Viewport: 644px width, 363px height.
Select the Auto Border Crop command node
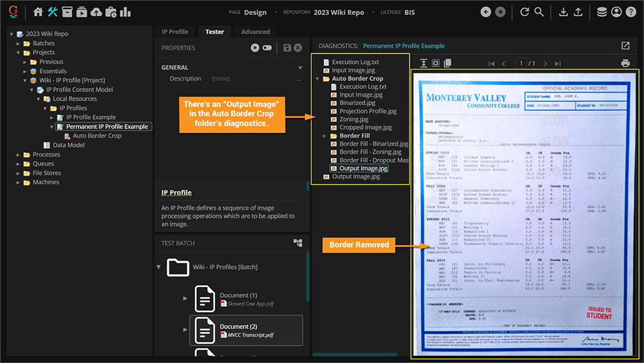[x=97, y=135]
